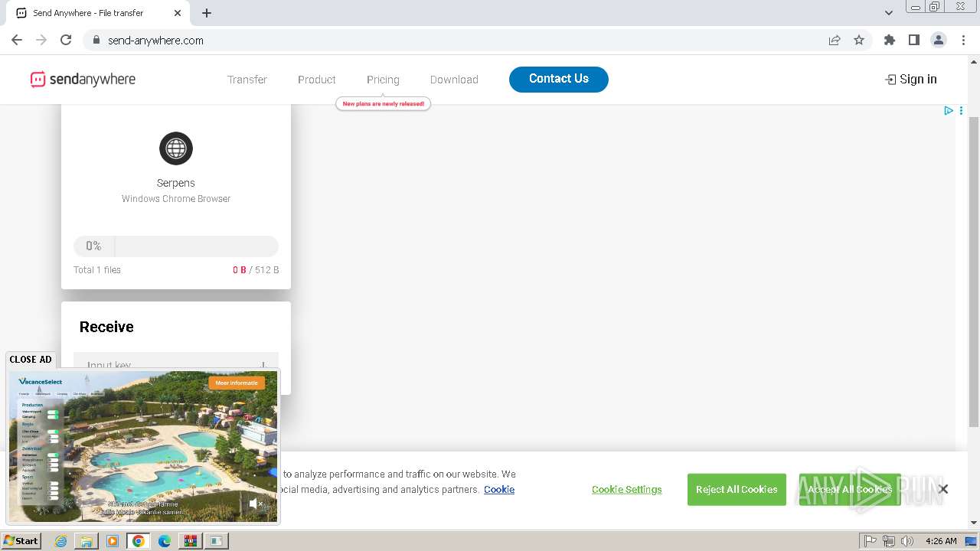Close the cookie banner with X
The width and height of the screenshot is (980, 551).
pos(943,489)
